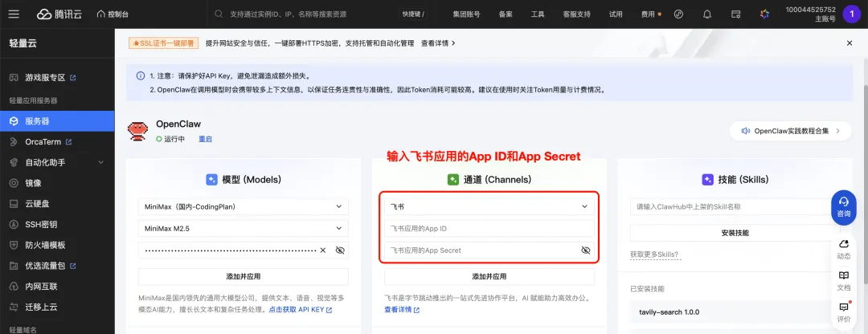
Task: Open the 文档 floating button
Action: coord(844,281)
